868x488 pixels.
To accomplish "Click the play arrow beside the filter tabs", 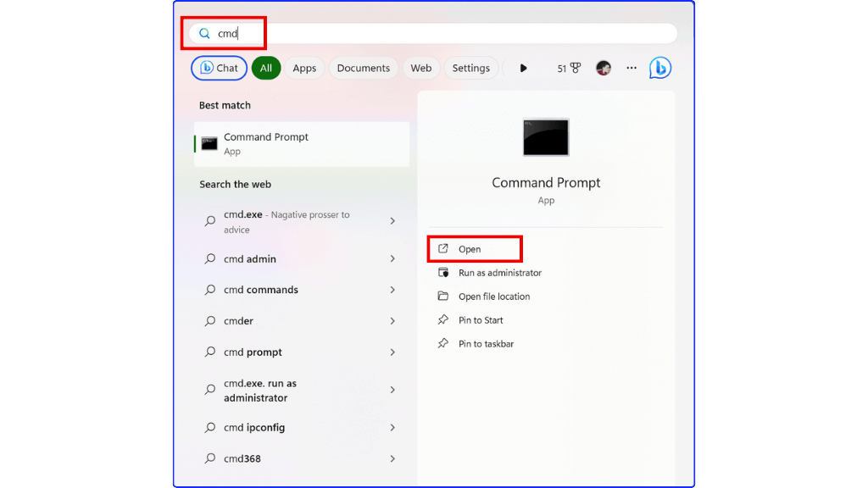I will point(523,68).
